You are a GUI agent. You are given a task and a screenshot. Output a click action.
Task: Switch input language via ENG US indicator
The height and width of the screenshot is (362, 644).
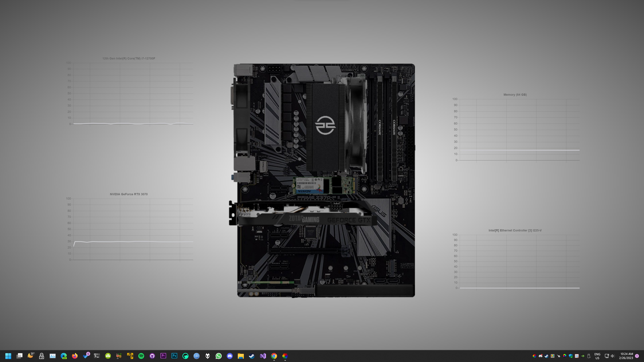[x=598, y=356]
